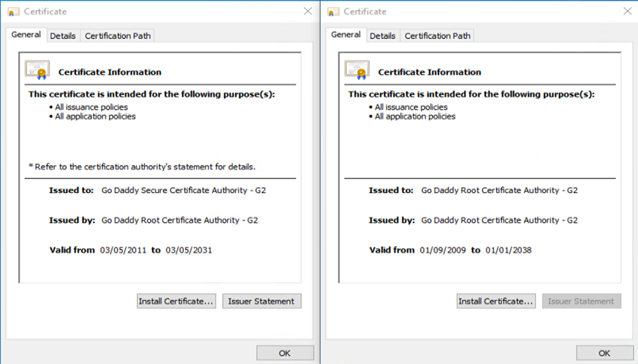Viewport: 638px width, 364px height.
Task: Click Issuer Statement button in left window
Action: coord(261,301)
